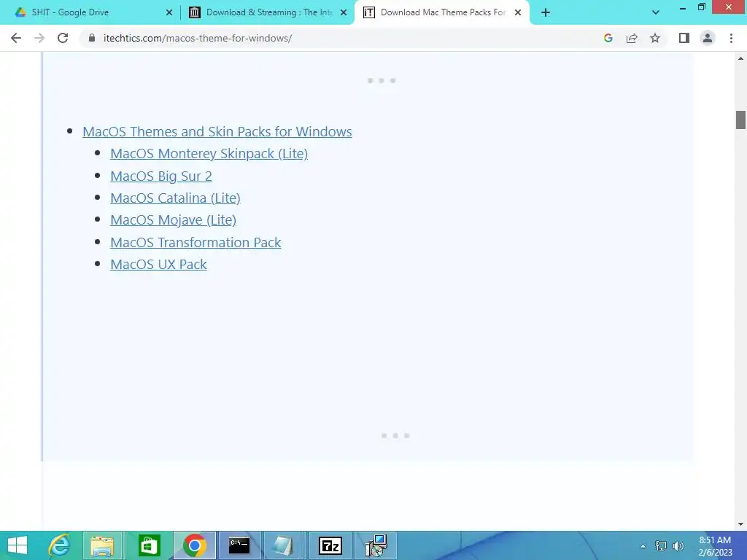Go back to the previous page
Image resolution: width=747 pixels, height=560 pixels.
[x=16, y=38]
